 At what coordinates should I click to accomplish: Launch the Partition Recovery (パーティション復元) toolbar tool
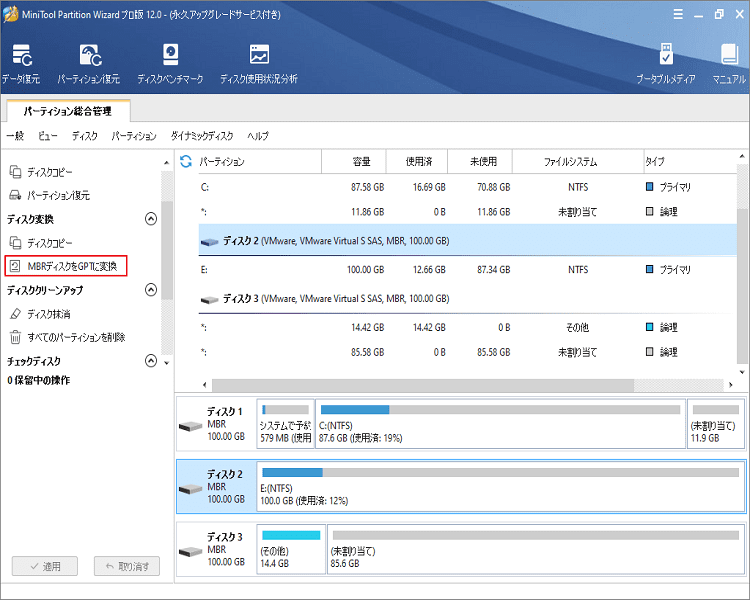[x=89, y=64]
